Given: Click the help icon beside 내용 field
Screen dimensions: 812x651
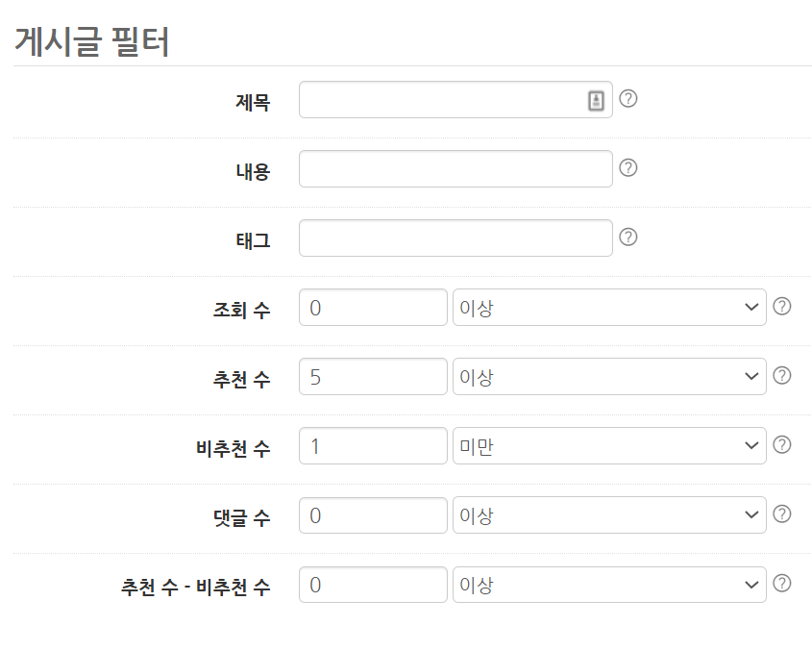Looking at the screenshot, I should [628, 167].
